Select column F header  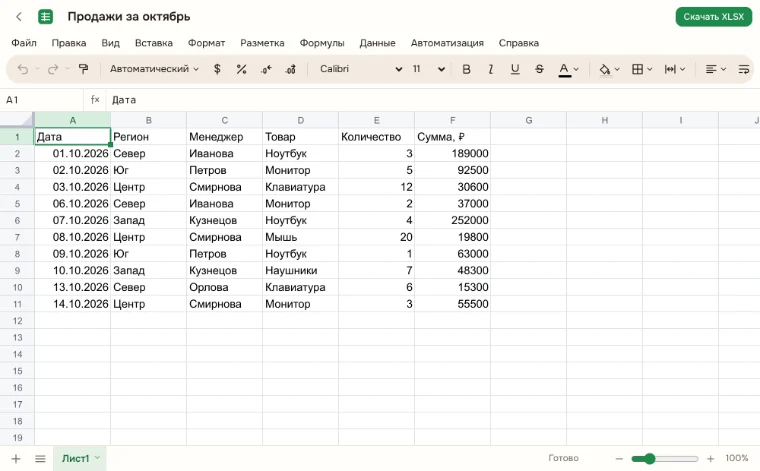tap(452, 120)
